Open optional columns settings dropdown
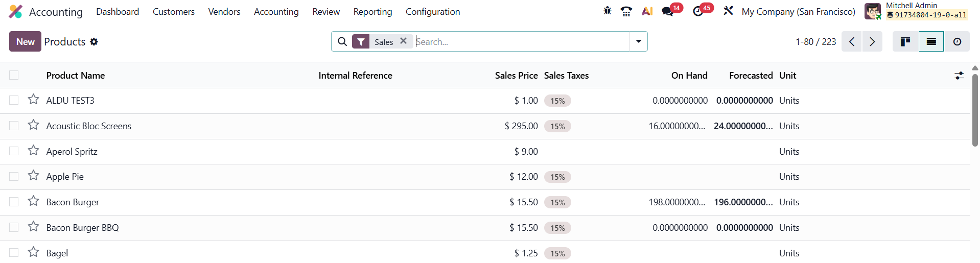 point(959,76)
